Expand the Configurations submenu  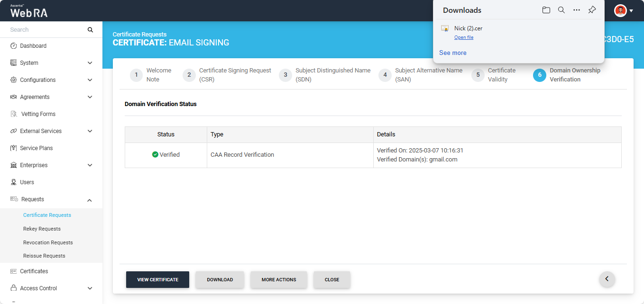pyautogui.click(x=90, y=80)
